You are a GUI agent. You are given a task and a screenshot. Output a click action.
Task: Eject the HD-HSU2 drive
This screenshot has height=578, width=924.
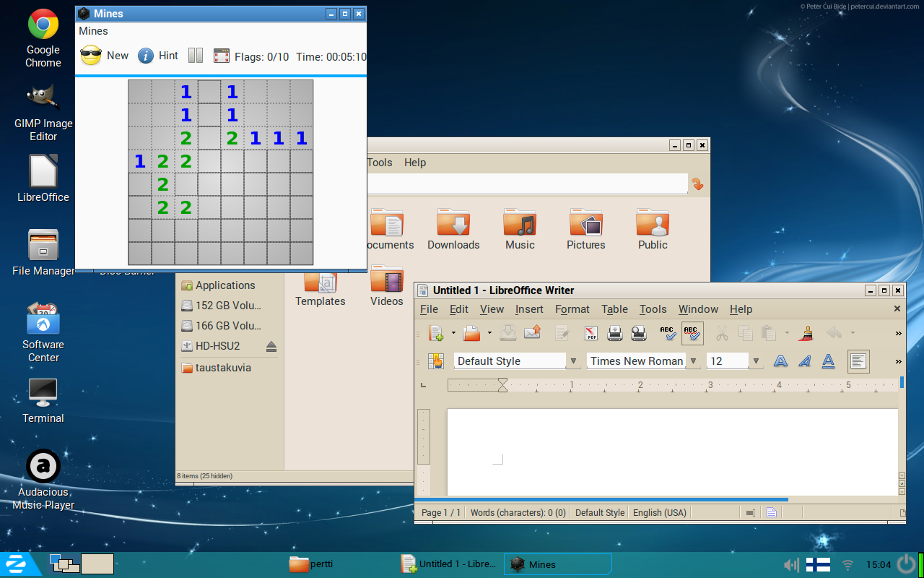click(x=271, y=346)
